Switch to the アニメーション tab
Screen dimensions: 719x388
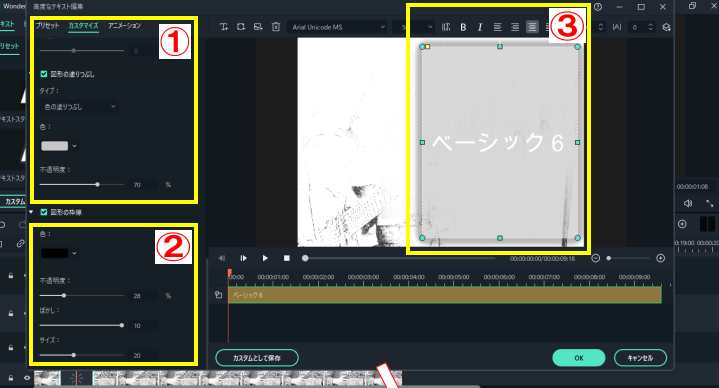click(x=124, y=26)
